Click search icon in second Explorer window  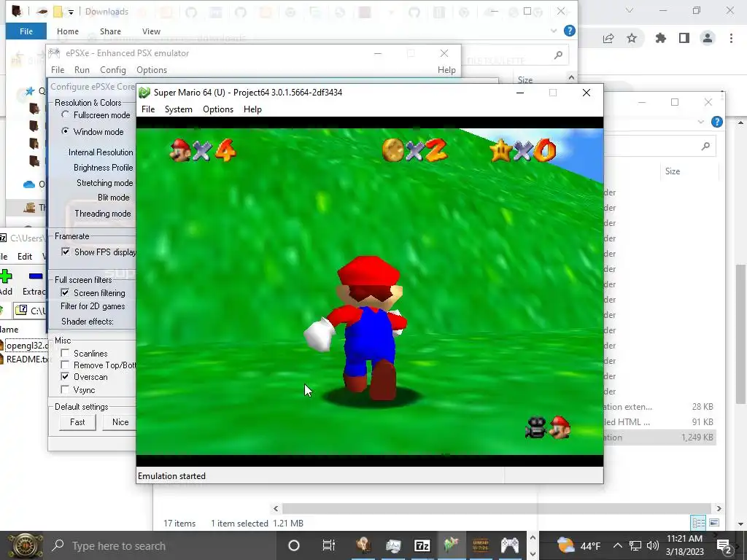click(x=705, y=147)
